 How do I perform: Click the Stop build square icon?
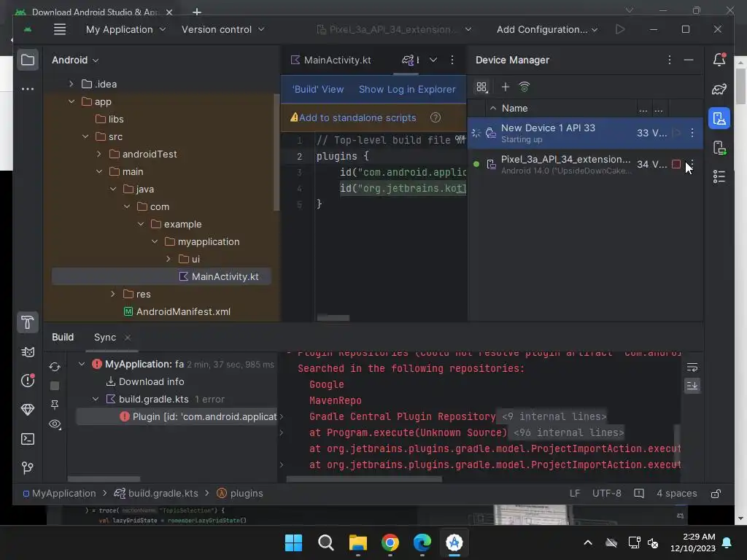tap(55, 386)
